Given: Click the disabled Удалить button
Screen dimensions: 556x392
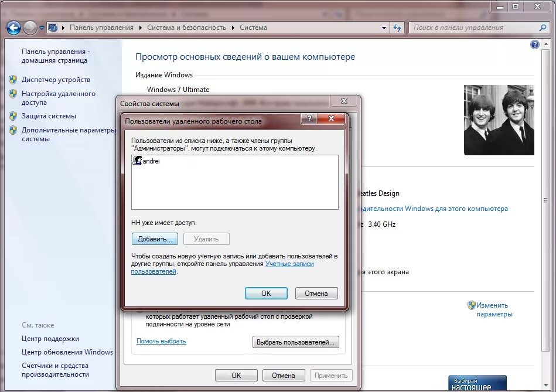Looking at the screenshot, I should (x=206, y=238).
